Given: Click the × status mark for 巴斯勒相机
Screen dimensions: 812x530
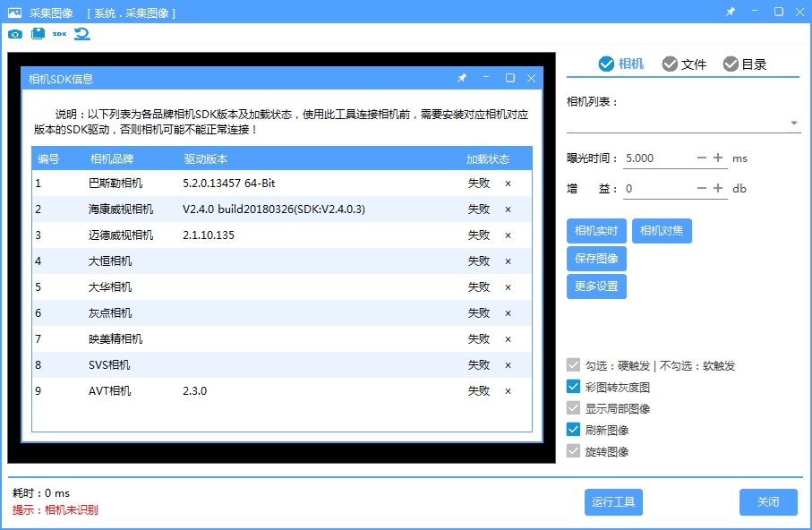Looking at the screenshot, I should point(508,184).
